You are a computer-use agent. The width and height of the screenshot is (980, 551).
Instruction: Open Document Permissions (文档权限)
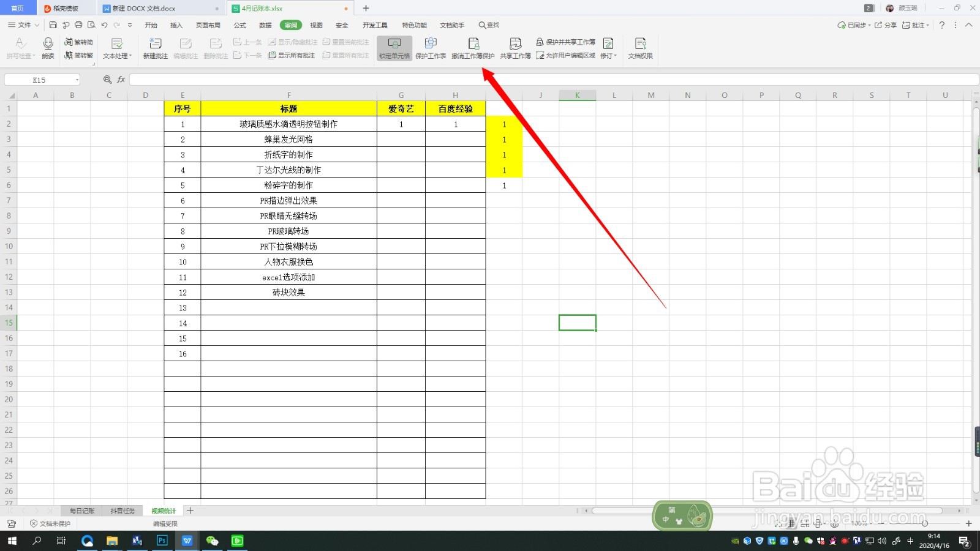(x=640, y=48)
